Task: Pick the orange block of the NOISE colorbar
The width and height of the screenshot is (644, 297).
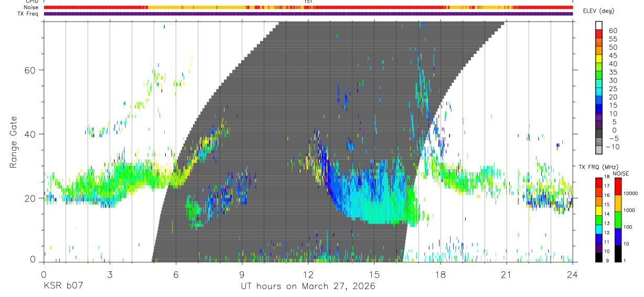Action: (x=617, y=203)
